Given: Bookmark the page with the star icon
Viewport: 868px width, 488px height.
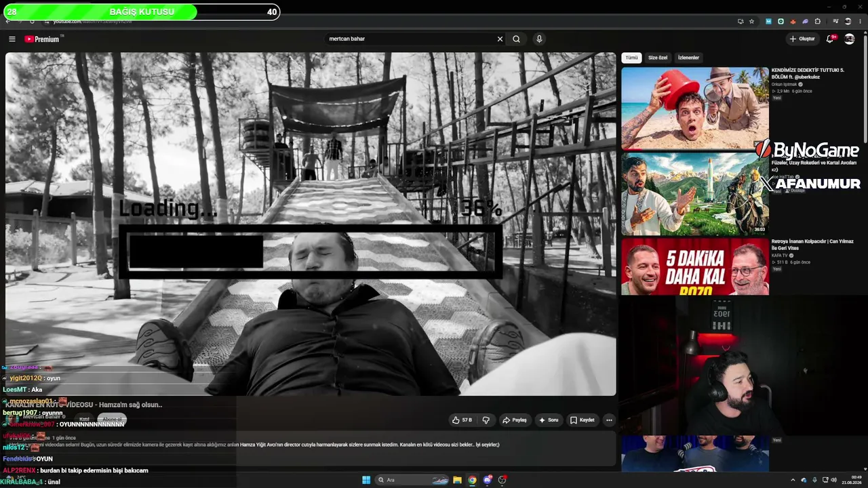Looking at the screenshot, I should point(751,21).
